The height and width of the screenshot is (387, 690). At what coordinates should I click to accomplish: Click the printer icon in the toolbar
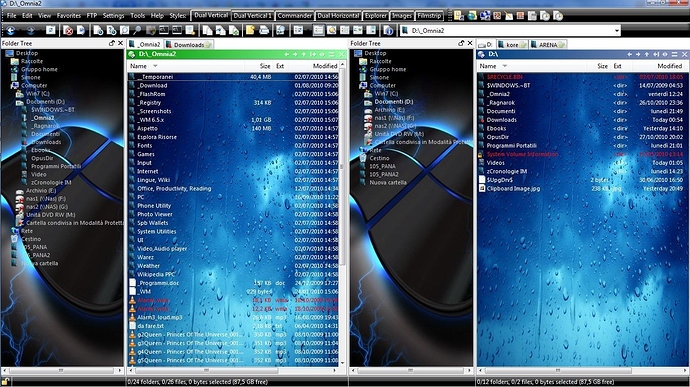pos(264,30)
